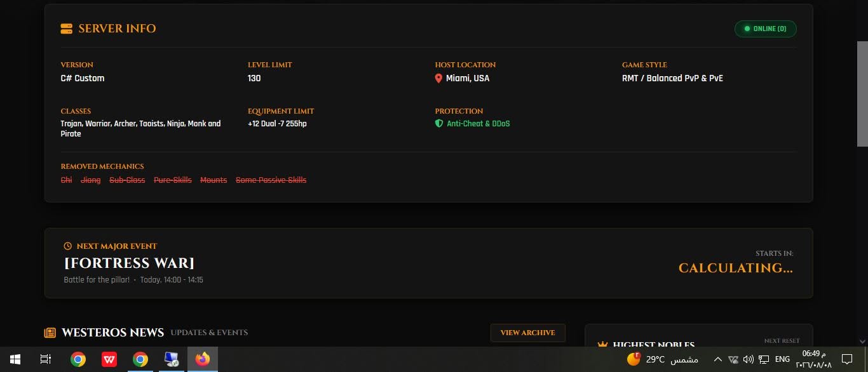
Task: Click the clock icon beside Next Major Event
Action: tap(68, 246)
